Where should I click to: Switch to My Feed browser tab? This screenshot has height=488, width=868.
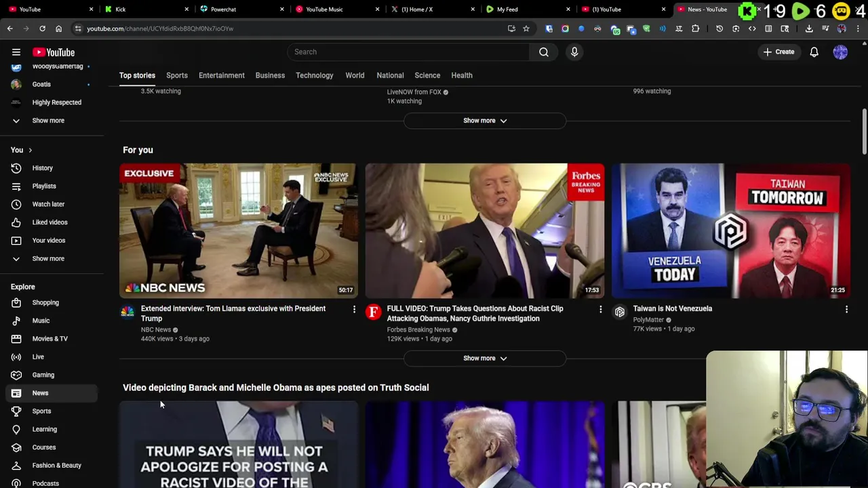(x=528, y=9)
